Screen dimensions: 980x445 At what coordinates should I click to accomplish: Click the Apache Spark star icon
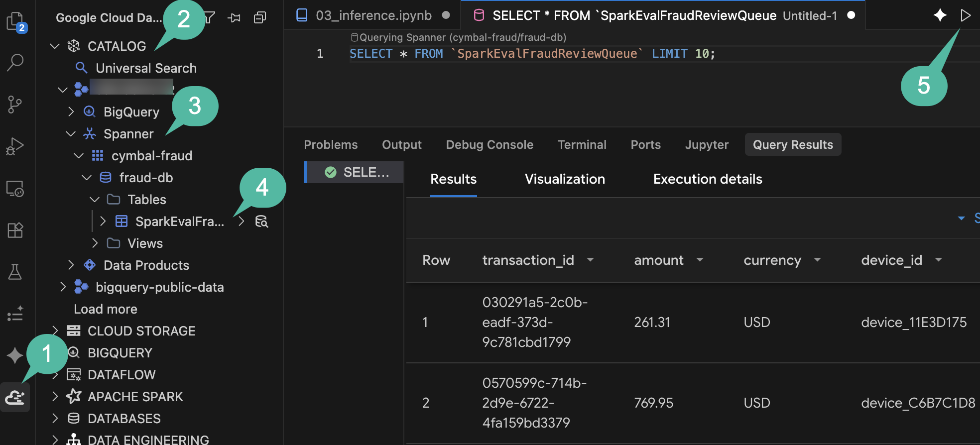(x=74, y=396)
